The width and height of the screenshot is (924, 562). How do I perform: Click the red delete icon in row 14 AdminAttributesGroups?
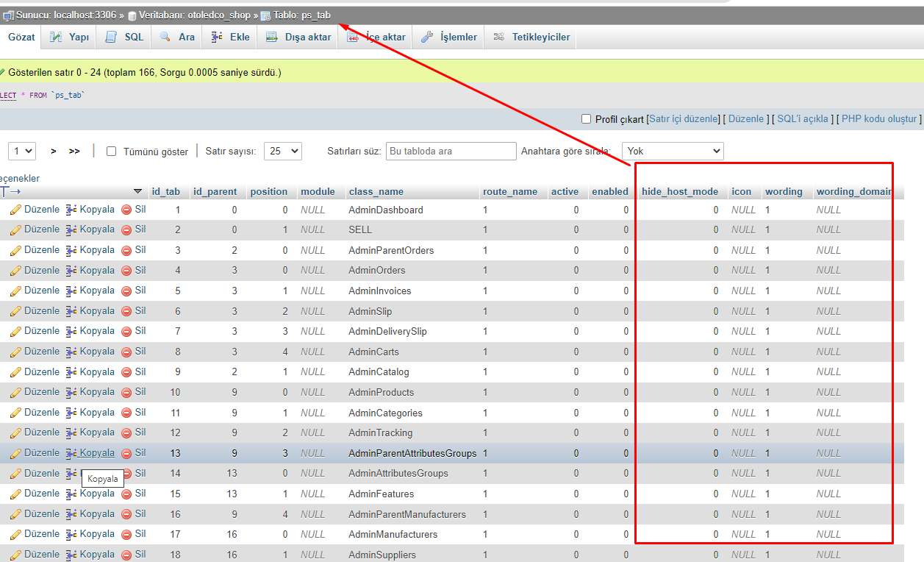pos(126,474)
